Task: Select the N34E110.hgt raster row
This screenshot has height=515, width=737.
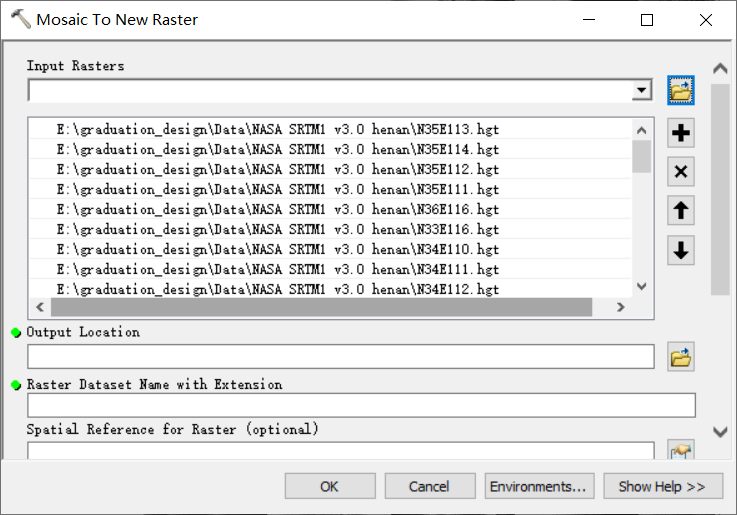Action: pyautogui.click(x=330, y=249)
